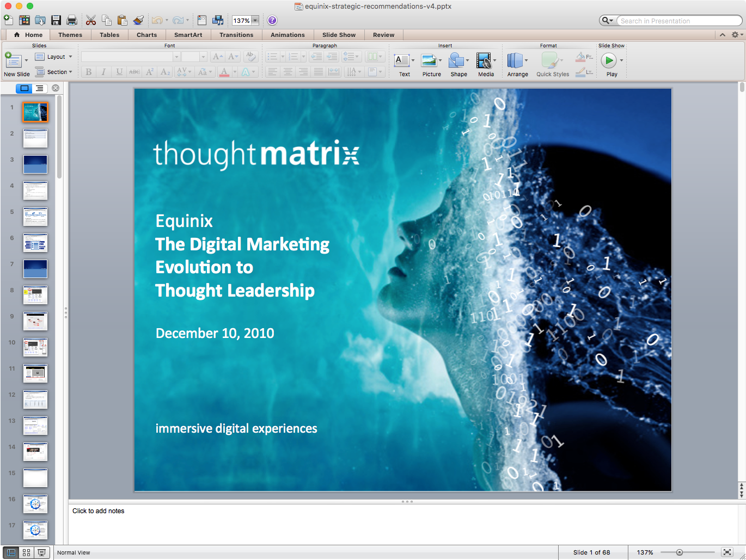Print the presentation using printer icon
The width and height of the screenshot is (746, 560).
pyautogui.click(x=72, y=20)
